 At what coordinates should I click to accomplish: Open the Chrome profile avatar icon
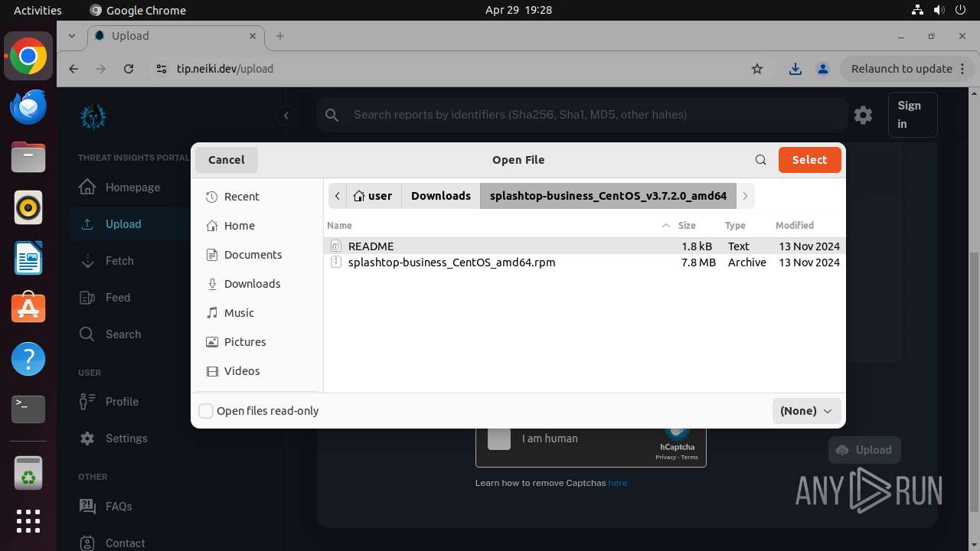click(823, 69)
